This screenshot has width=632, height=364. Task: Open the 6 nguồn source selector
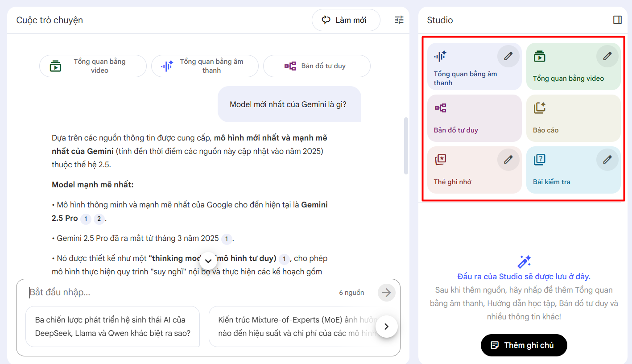[x=352, y=293]
